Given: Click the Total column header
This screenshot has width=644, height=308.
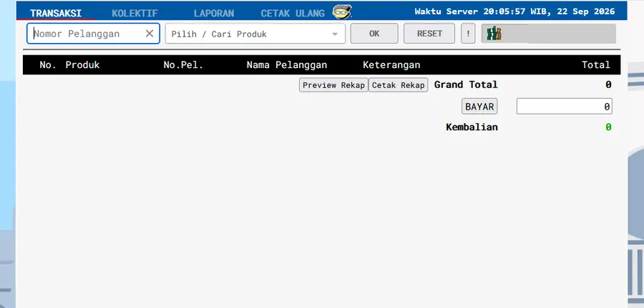Looking at the screenshot, I should tap(596, 65).
